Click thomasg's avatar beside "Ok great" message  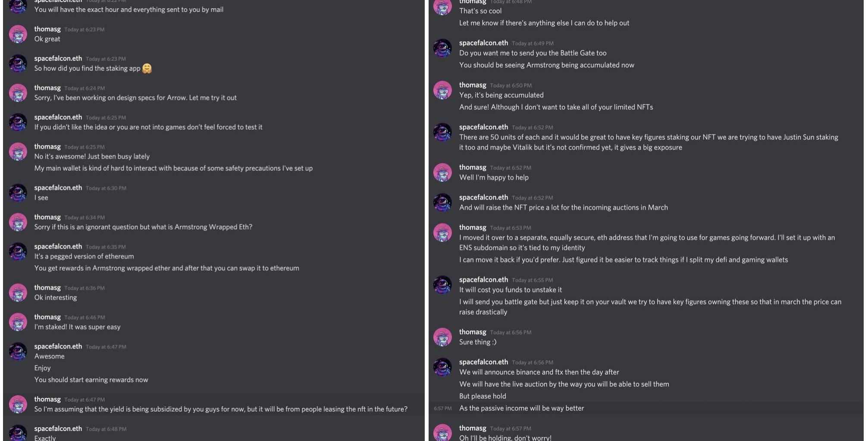pyautogui.click(x=18, y=34)
